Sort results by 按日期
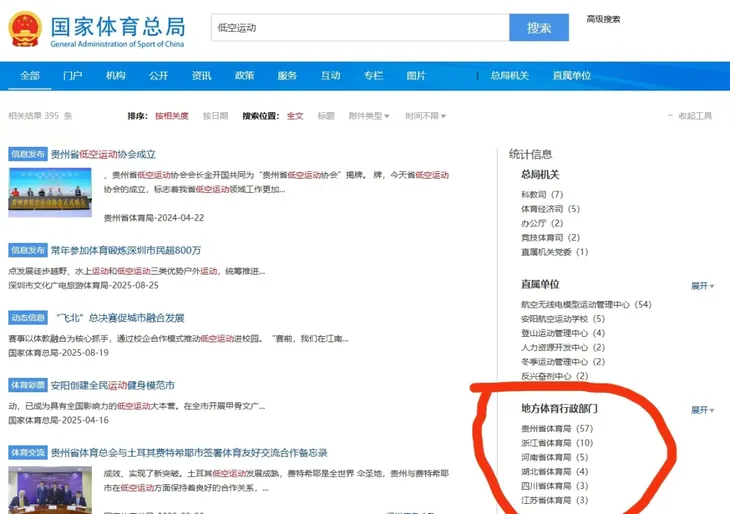This screenshot has width=730, height=514. click(x=215, y=116)
